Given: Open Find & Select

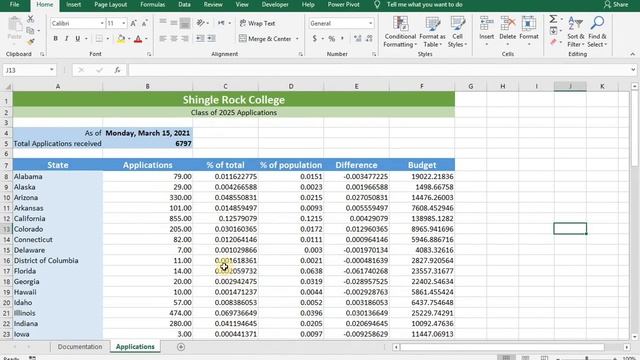Looking at the screenshot, I should click(598, 32).
